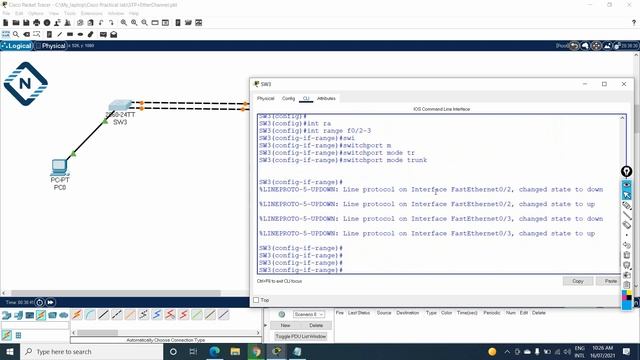
Task: Open the Scenario 0 dropdown
Action: 309,314
